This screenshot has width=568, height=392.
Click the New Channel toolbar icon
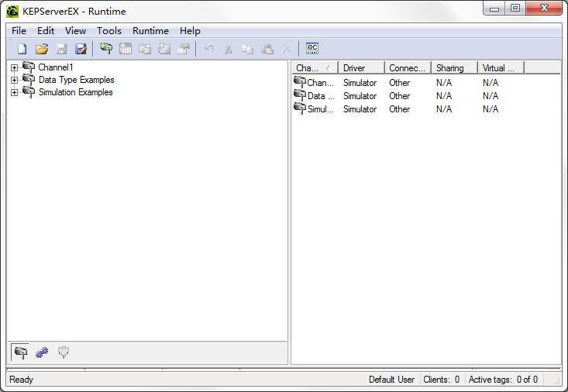coord(105,49)
